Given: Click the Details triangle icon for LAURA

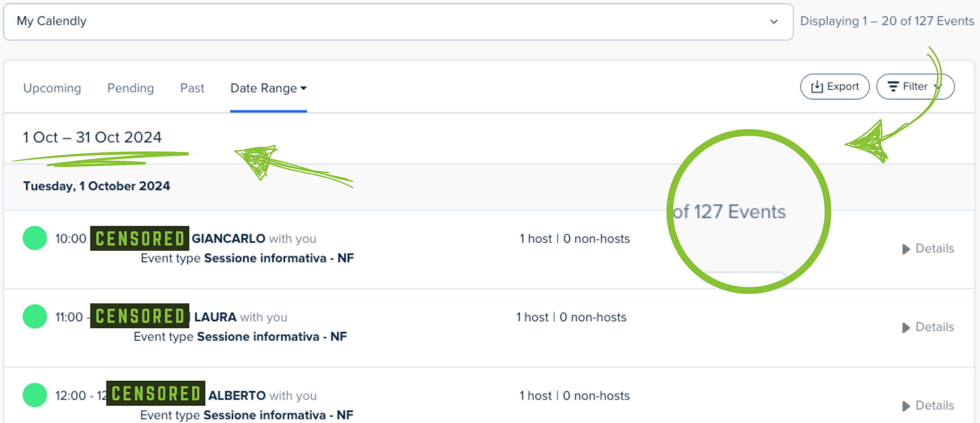Looking at the screenshot, I should (906, 327).
